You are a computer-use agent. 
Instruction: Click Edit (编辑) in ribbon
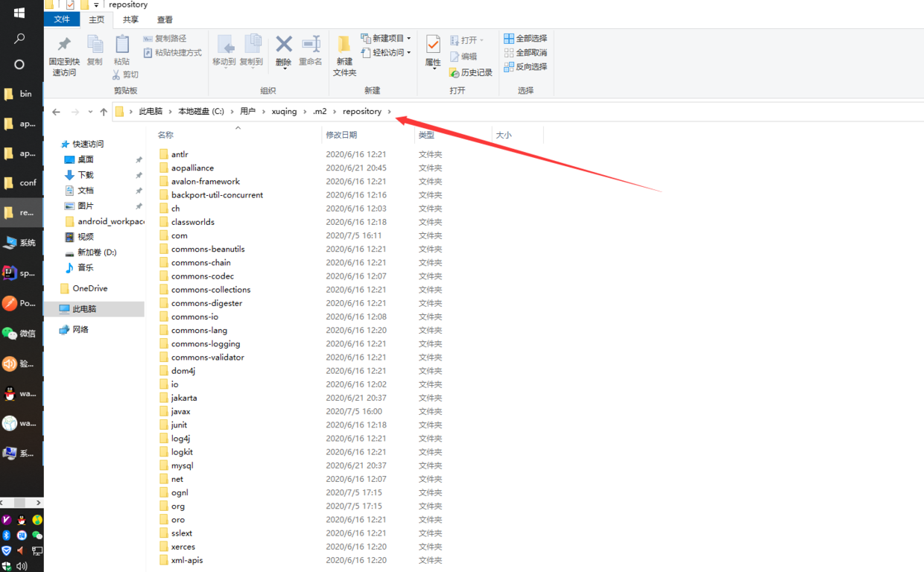463,57
